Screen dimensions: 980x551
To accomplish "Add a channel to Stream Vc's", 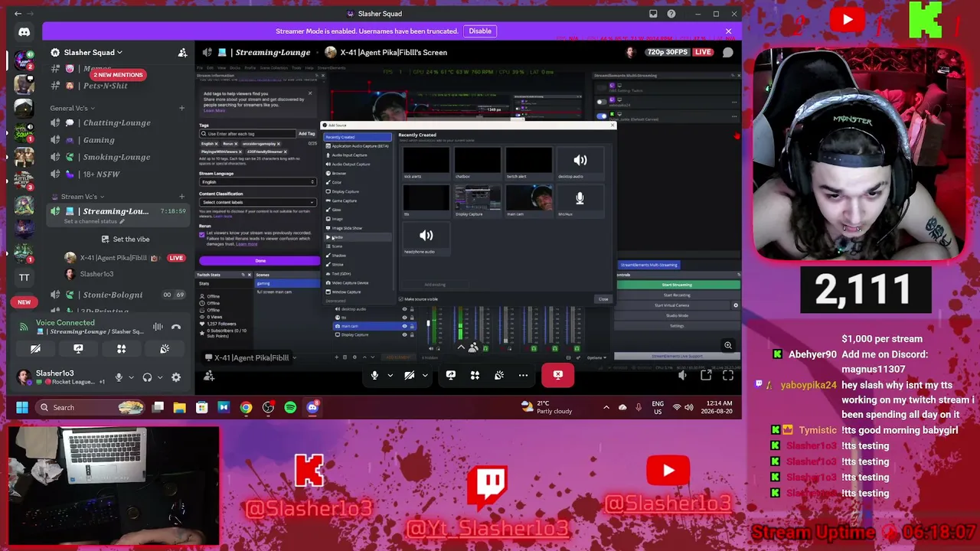I will click(x=181, y=197).
